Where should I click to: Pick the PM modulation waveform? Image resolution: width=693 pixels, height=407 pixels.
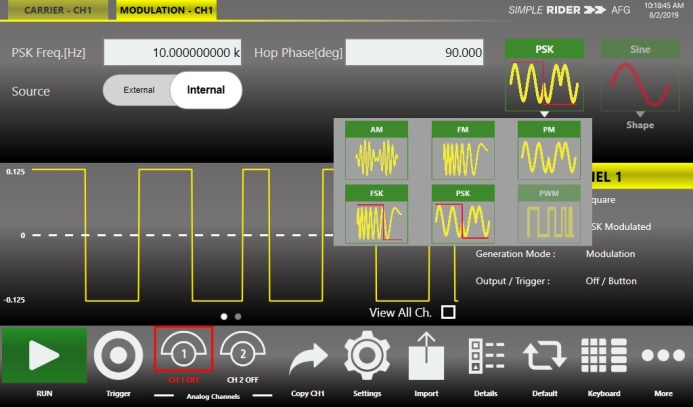[548, 151]
